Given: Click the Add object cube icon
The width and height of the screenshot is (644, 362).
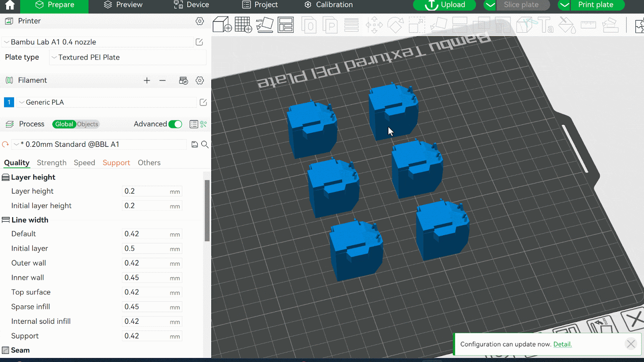Looking at the screenshot, I should click(x=222, y=25).
